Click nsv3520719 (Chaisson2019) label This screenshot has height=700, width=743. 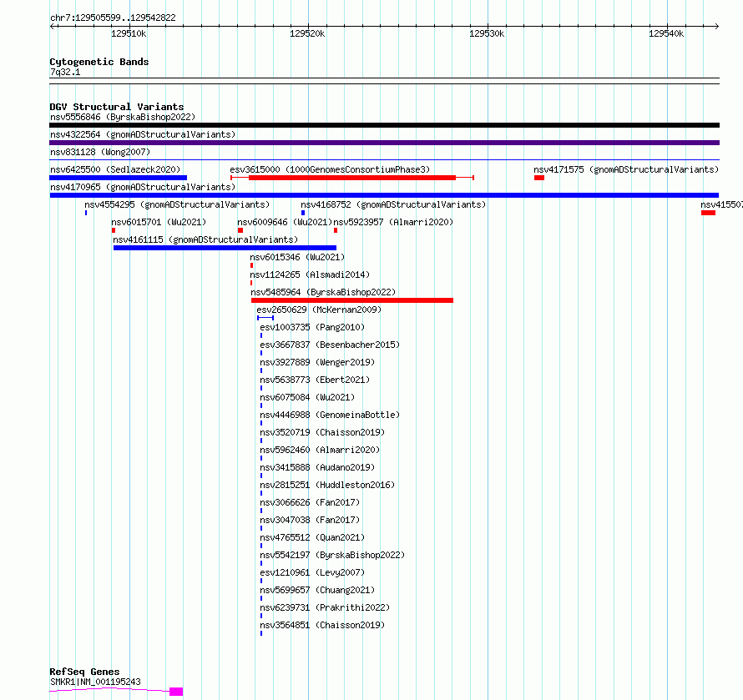(x=322, y=432)
